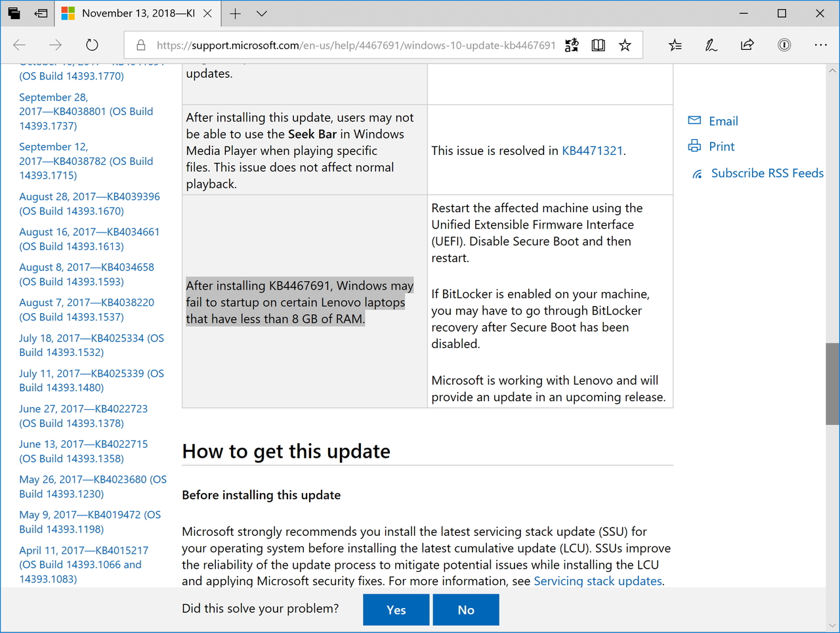Email this article
The image size is (840, 633).
coord(713,121)
